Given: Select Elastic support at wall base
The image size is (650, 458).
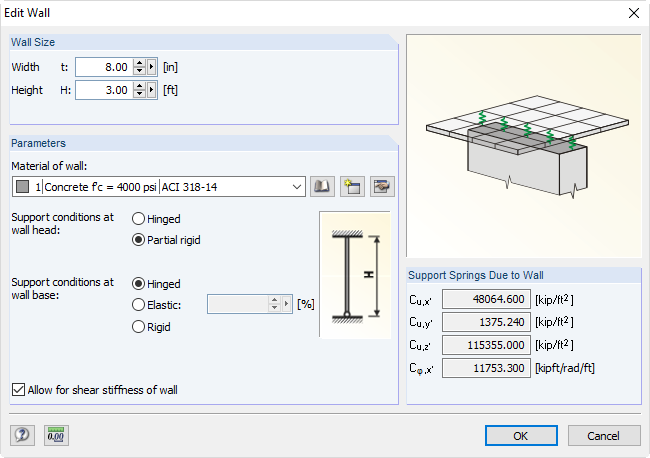Looking at the screenshot, I should (139, 304).
